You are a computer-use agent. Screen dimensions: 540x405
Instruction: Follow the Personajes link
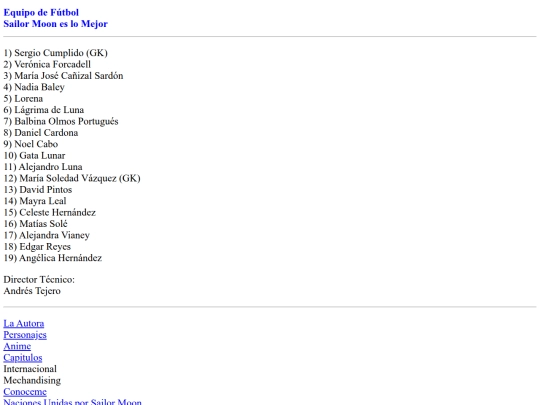(x=25, y=335)
